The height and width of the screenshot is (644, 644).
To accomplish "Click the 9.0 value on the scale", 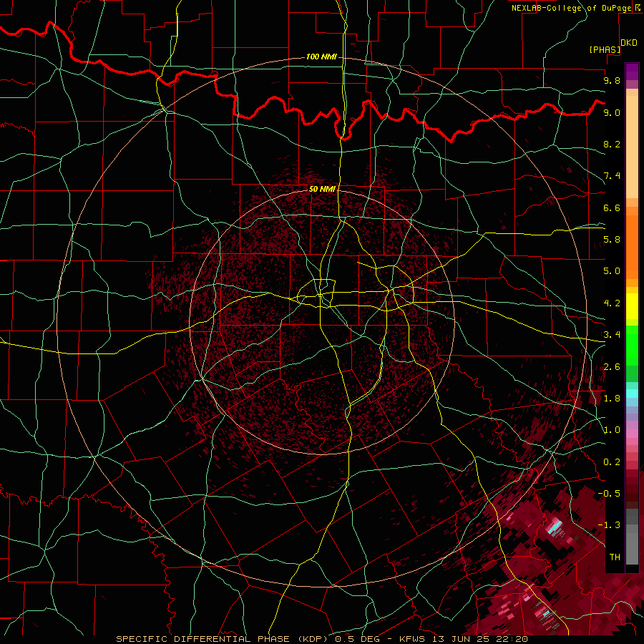I will point(612,112).
